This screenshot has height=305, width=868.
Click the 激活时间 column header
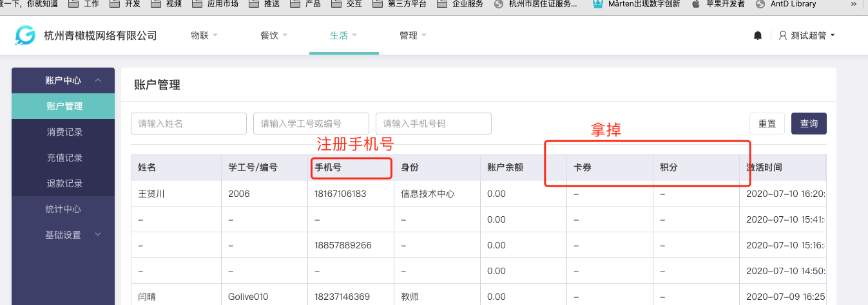[x=782, y=167]
